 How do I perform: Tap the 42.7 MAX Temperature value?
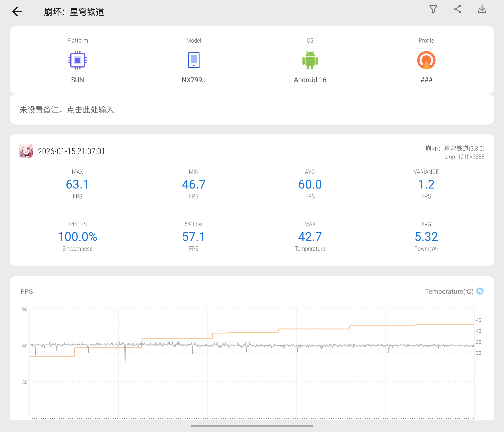click(x=310, y=237)
